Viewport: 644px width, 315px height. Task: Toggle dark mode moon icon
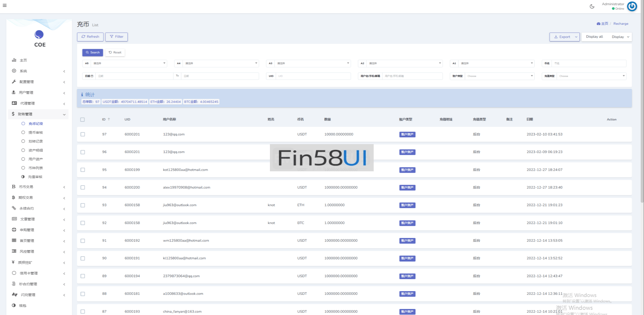click(x=592, y=6)
